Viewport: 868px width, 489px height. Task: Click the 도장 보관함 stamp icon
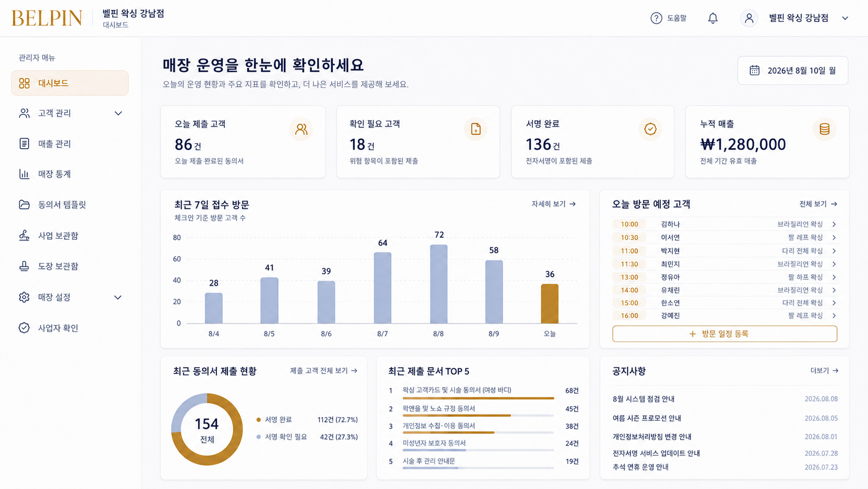pyautogui.click(x=24, y=266)
